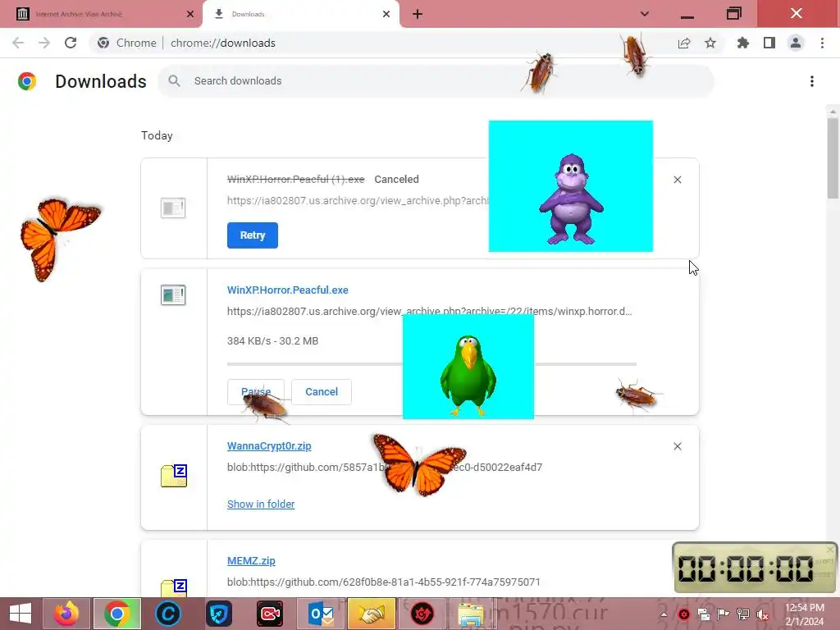
Task: Open File Explorer from the taskbar
Action: 472,614
